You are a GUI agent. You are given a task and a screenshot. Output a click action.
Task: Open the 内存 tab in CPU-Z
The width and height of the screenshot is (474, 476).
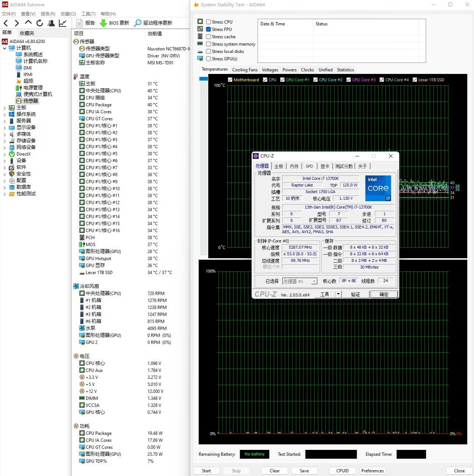pyautogui.click(x=294, y=166)
